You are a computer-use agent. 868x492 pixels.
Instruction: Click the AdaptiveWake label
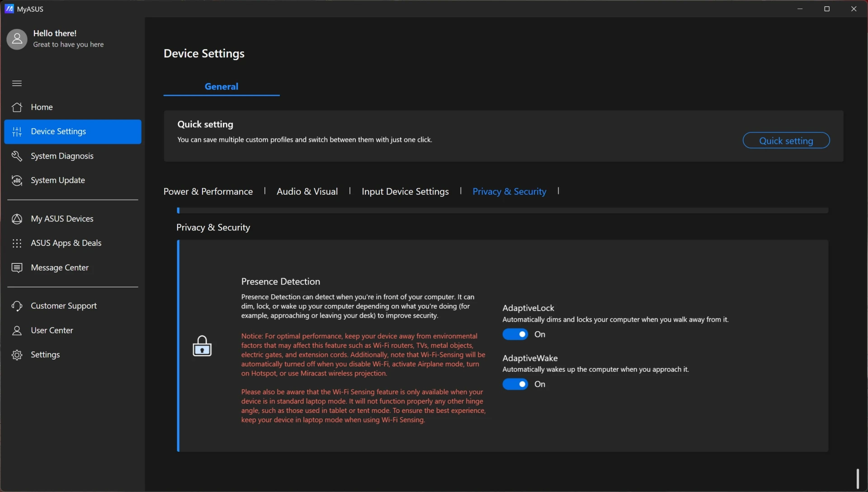click(x=530, y=358)
